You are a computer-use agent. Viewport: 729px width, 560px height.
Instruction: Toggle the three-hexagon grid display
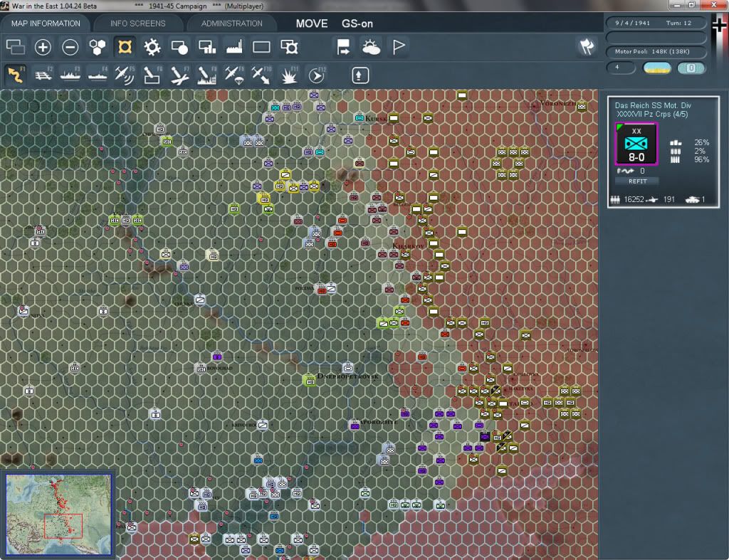tap(97, 47)
